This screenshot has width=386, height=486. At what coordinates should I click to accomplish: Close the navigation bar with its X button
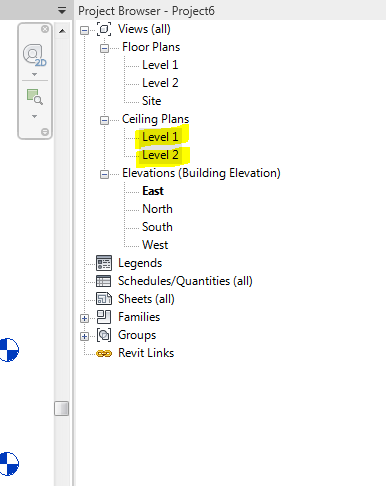click(x=45, y=29)
